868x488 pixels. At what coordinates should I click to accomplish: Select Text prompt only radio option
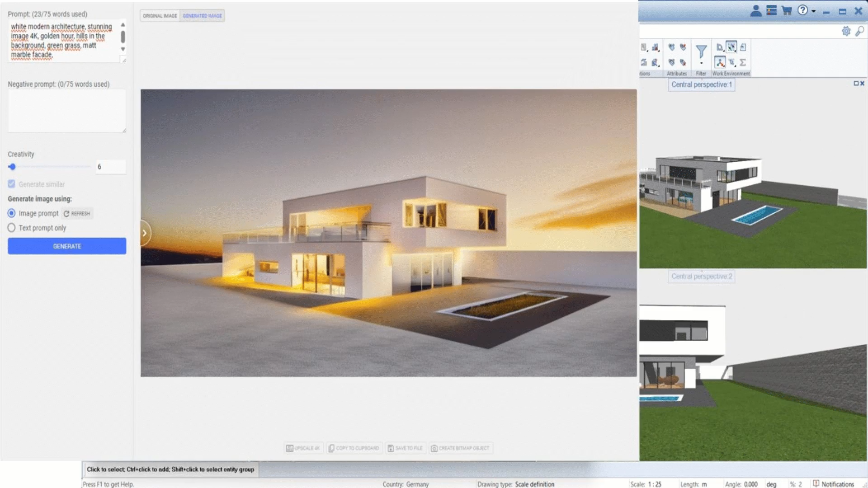point(12,228)
